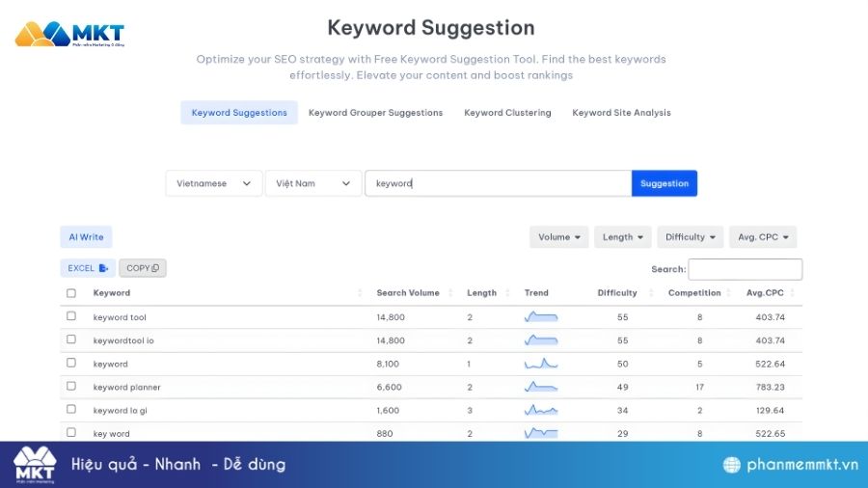868x488 pixels.
Task: Switch to Keyword Clustering tab
Action: pos(507,112)
